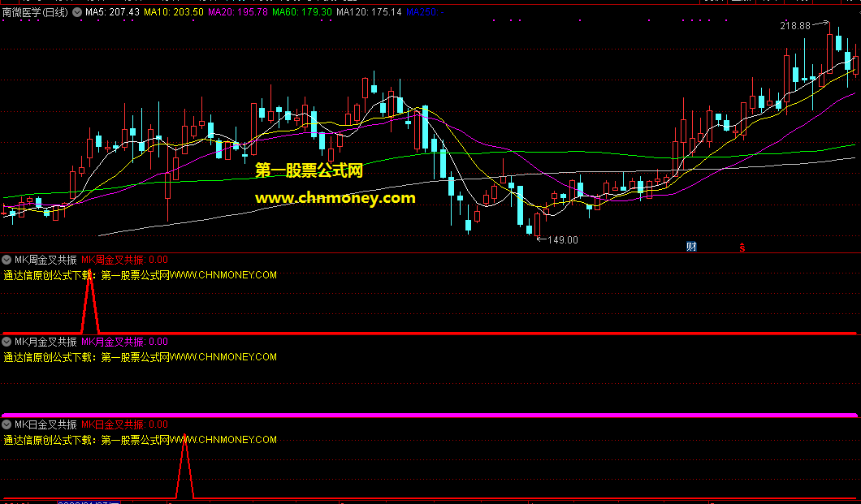
Task: Click the red MK日金叉共振: 0.00 value
Action: 124,424
